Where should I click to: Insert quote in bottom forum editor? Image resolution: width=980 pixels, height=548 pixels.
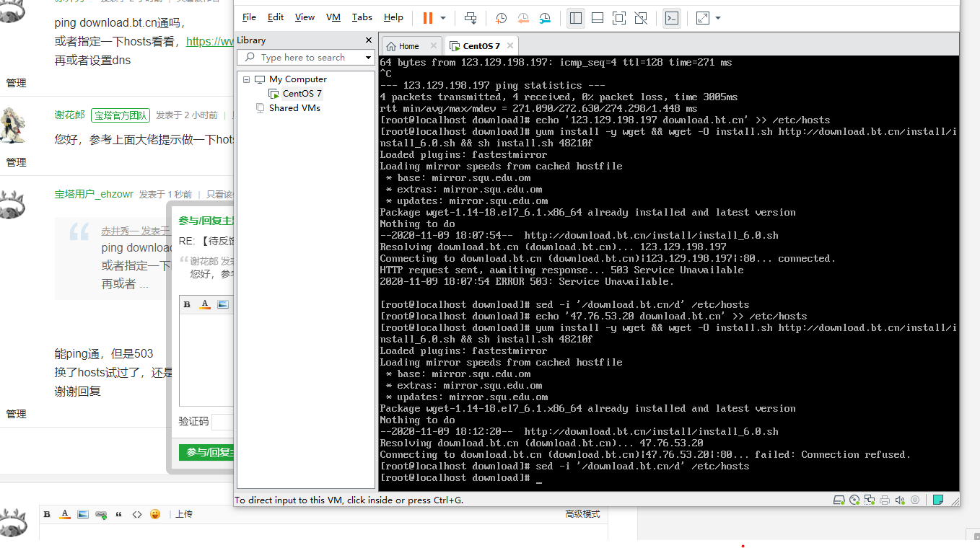118,514
